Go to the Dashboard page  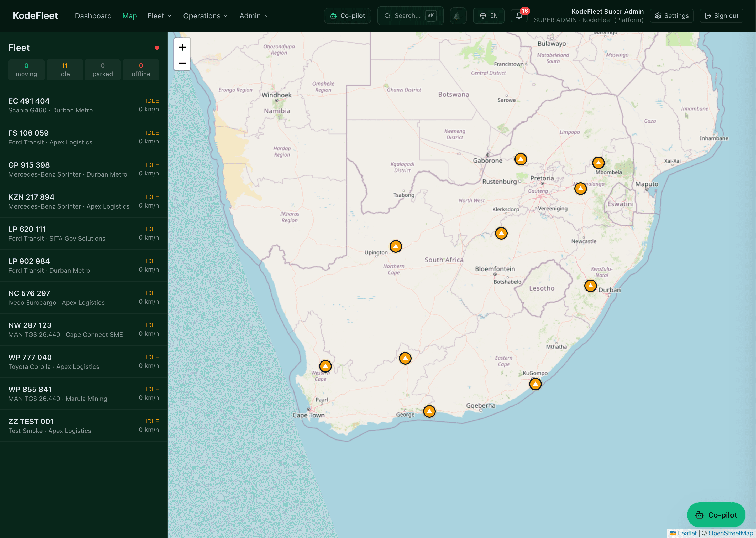[x=93, y=16]
